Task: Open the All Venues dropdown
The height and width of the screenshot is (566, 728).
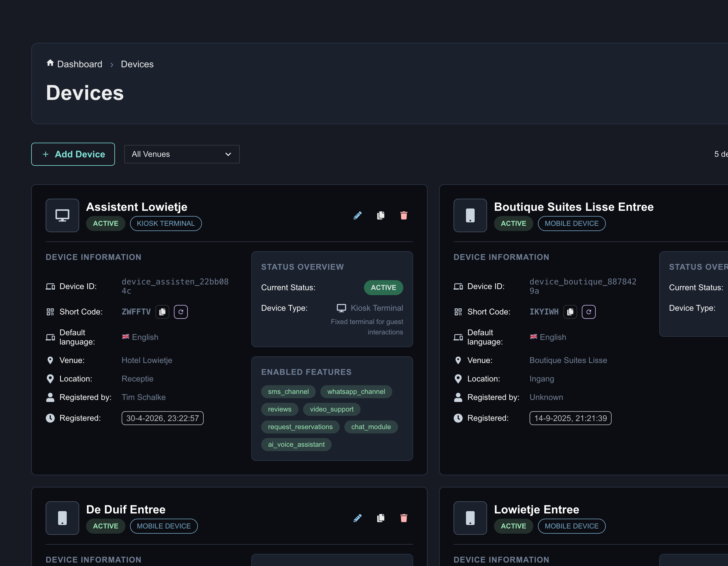Action: coord(182,154)
